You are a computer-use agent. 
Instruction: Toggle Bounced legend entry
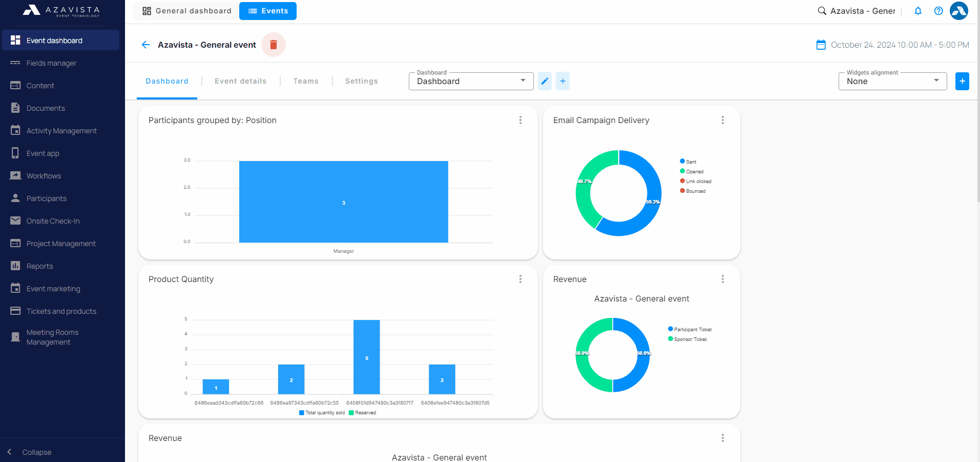693,191
